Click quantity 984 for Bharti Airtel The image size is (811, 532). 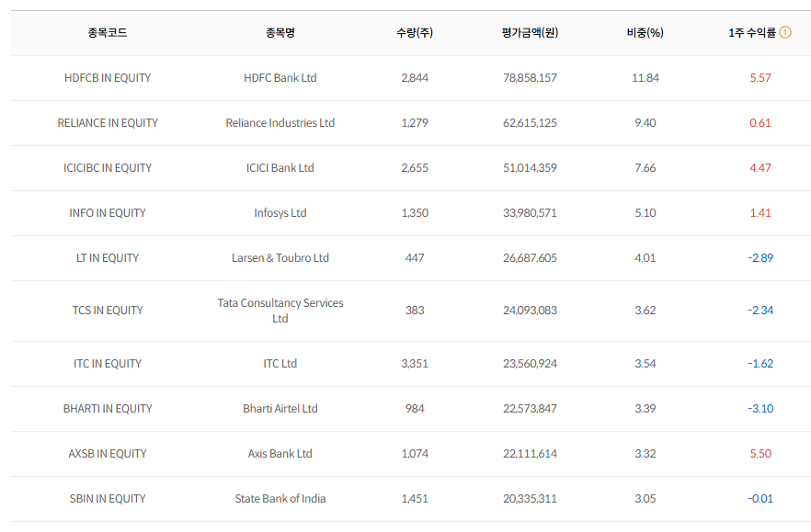[415, 409]
